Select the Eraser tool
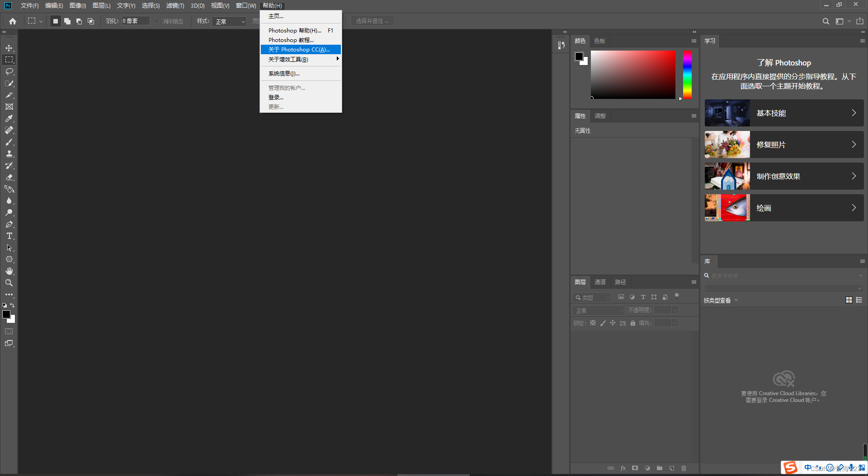This screenshot has width=868, height=476. [9, 177]
